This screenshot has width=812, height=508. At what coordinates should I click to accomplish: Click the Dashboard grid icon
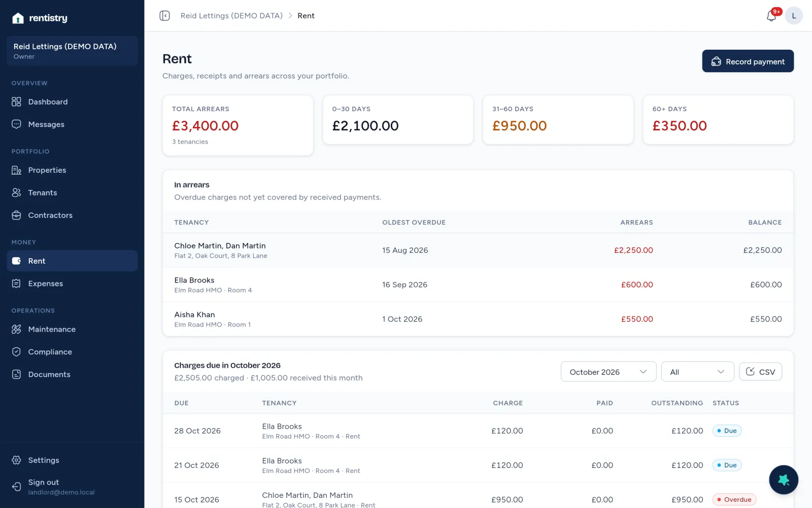tap(16, 102)
